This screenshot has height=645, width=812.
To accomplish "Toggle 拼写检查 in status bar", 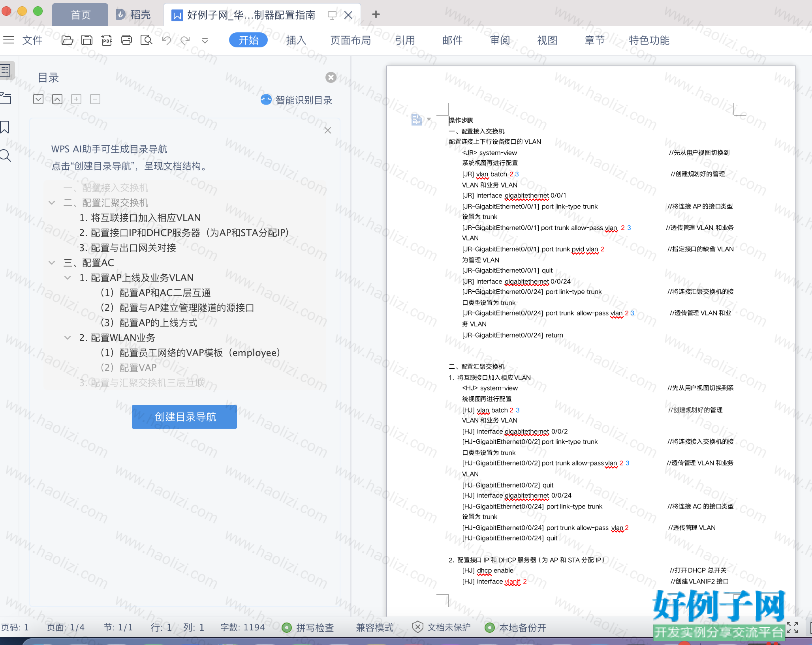I will click(x=308, y=628).
